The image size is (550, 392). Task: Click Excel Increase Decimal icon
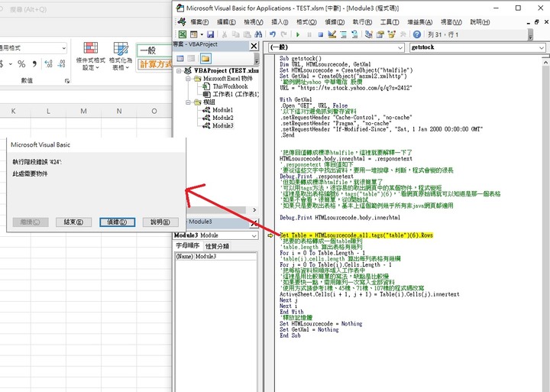click(x=48, y=64)
